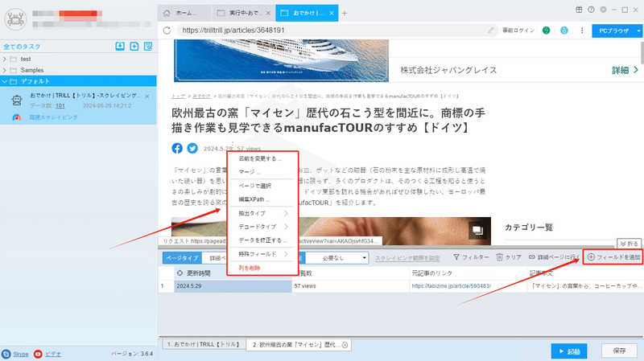Click the crab profile avatar icon
This screenshot has width=644, height=361.
point(15,18)
